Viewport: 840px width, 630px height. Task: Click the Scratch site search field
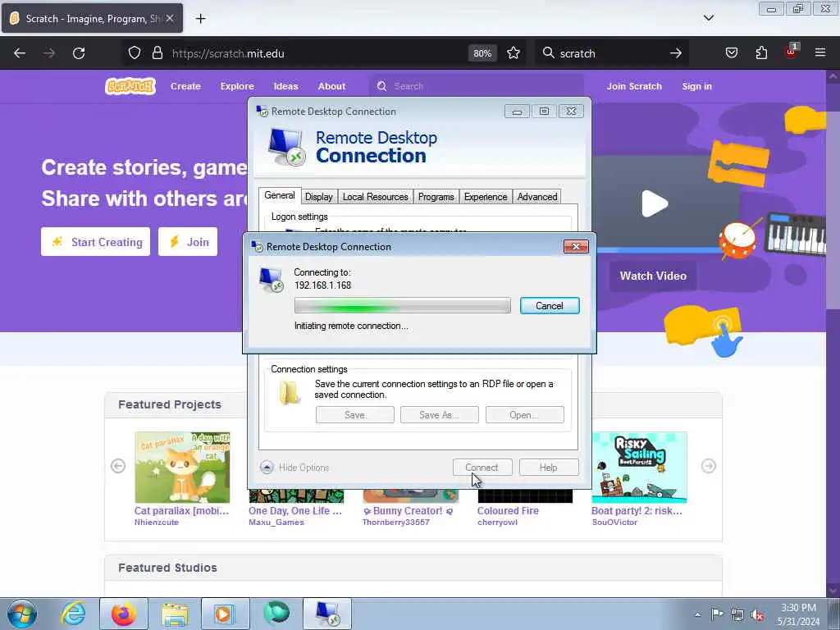tap(477, 86)
